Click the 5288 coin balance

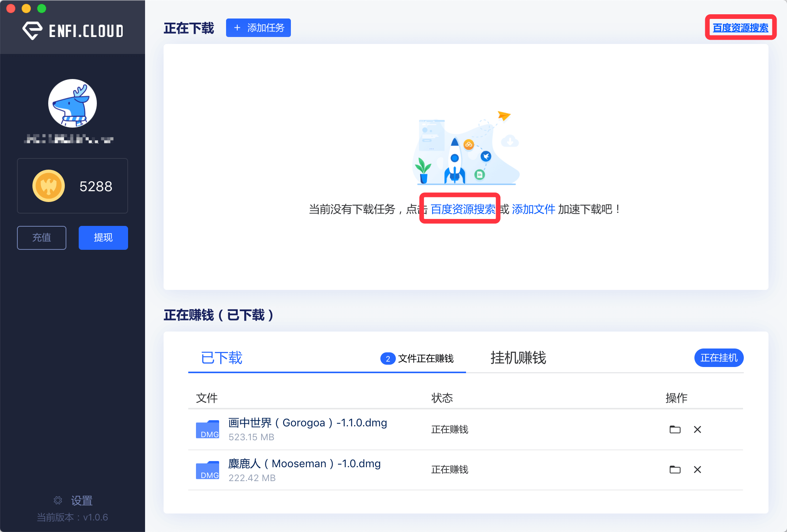[96, 186]
